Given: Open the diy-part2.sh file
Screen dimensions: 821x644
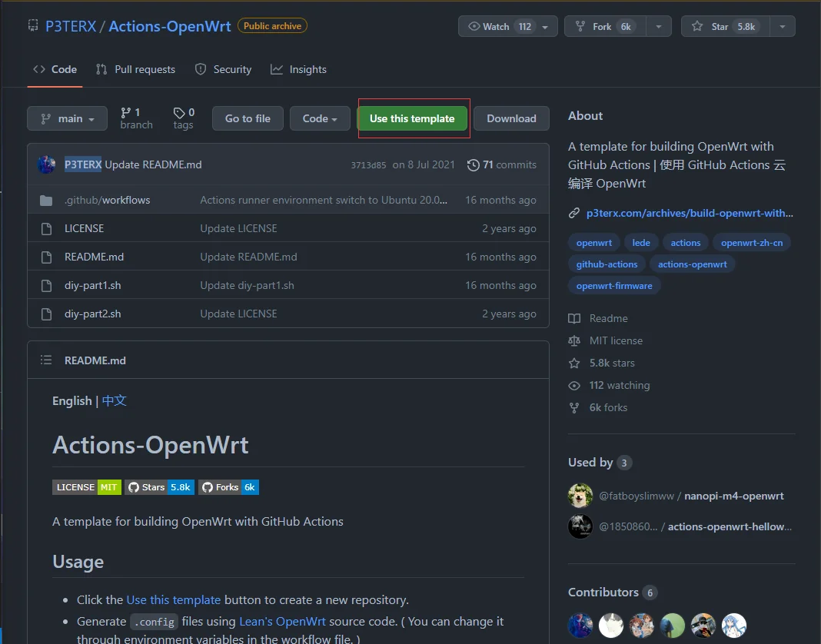Looking at the screenshot, I should 93,314.
